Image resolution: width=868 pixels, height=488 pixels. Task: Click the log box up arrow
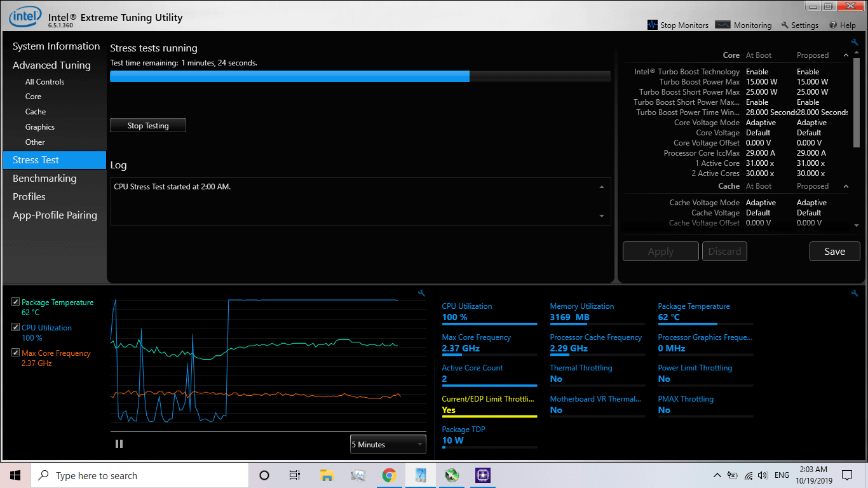point(602,187)
